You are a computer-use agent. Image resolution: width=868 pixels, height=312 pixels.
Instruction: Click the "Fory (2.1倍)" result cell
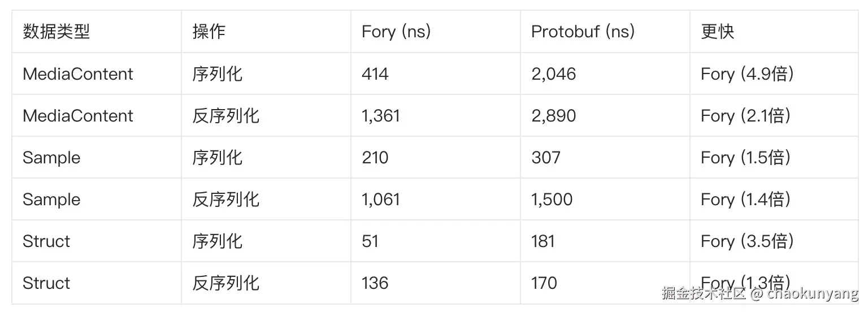(x=745, y=116)
